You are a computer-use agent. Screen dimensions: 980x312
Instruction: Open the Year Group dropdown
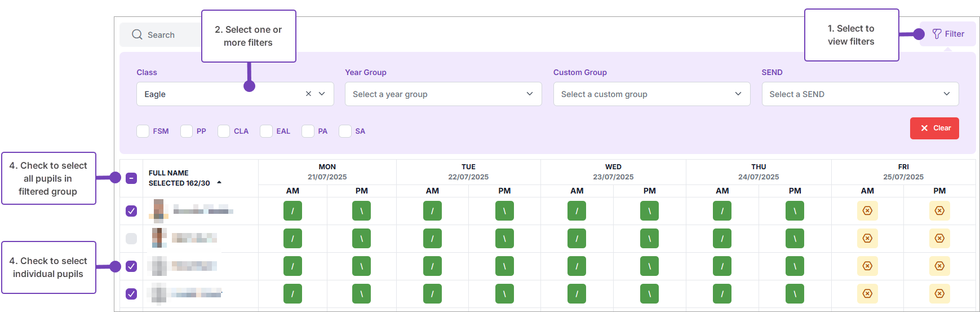point(443,94)
